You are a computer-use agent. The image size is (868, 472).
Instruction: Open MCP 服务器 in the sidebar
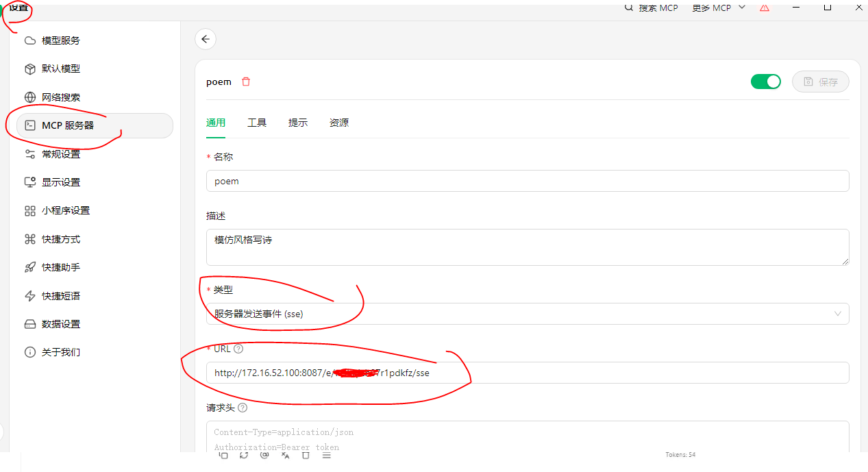coord(67,125)
